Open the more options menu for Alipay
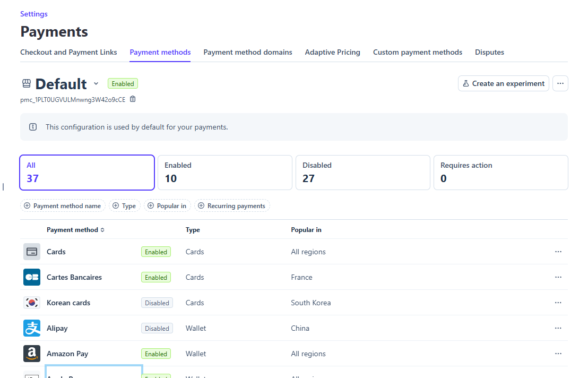The height and width of the screenshot is (378, 588). tap(558, 328)
